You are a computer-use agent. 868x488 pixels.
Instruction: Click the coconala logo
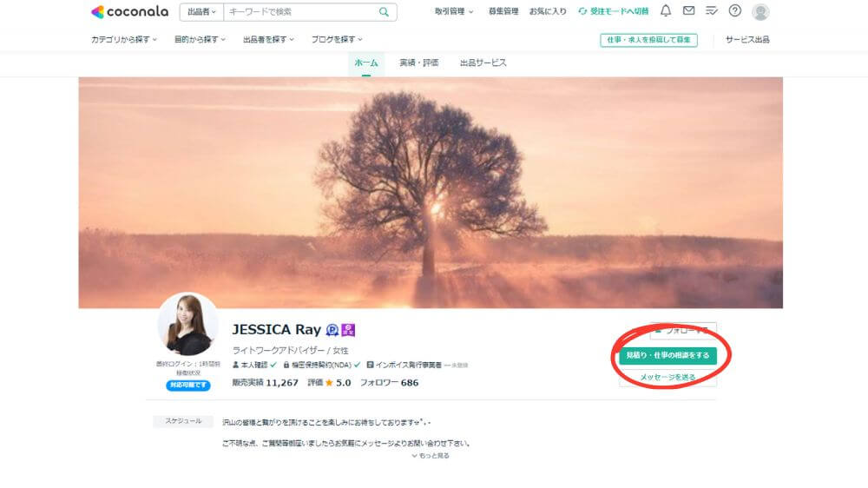129,12
